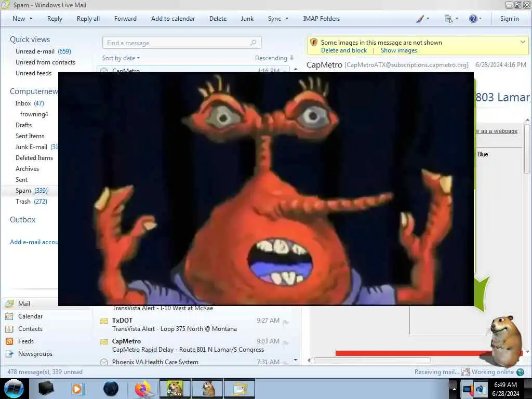Click the Calendar icon in sidebar
Viewport: 532px width, 399px height.
(9, 316)
